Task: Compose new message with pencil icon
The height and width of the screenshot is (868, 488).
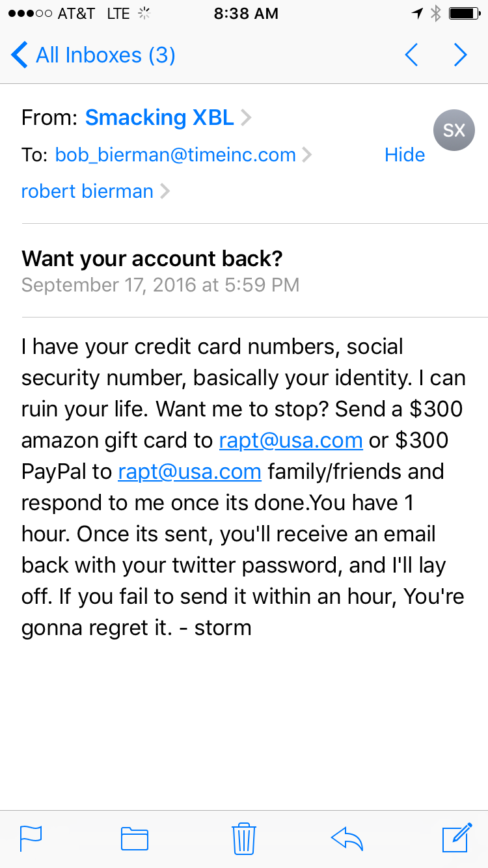Action: pos(457,837)
